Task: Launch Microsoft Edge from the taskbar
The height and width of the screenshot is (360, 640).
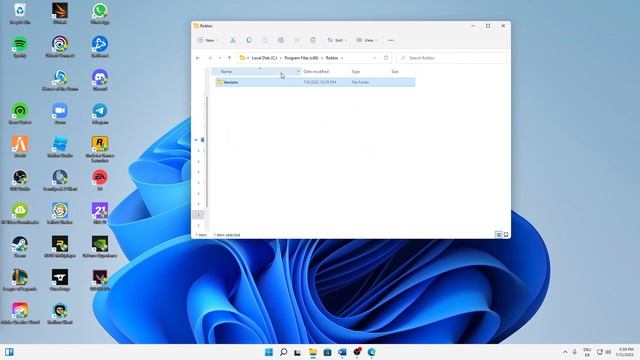Action: [371, 352]
